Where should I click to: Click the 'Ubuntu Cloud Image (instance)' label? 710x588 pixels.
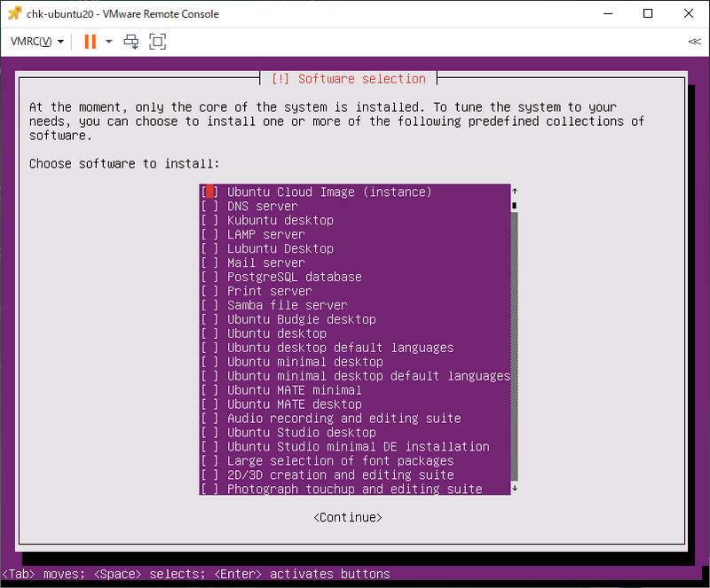[x=329, y=192]
